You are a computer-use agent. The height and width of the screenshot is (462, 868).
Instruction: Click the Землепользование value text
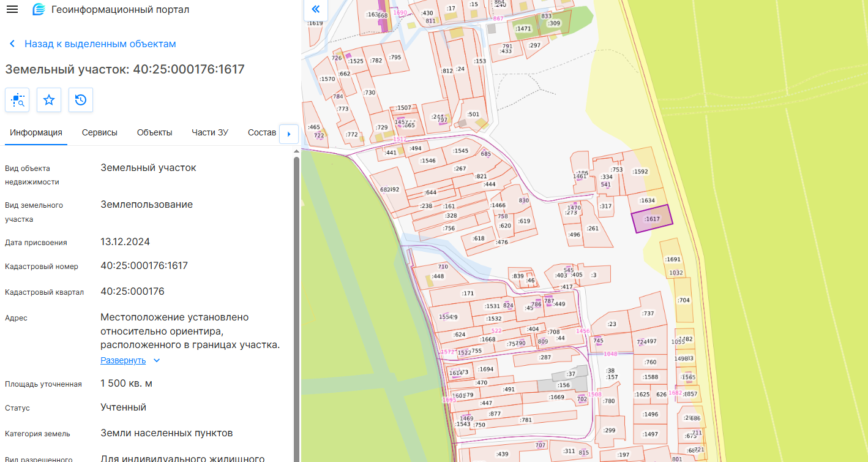click(147, 204)
